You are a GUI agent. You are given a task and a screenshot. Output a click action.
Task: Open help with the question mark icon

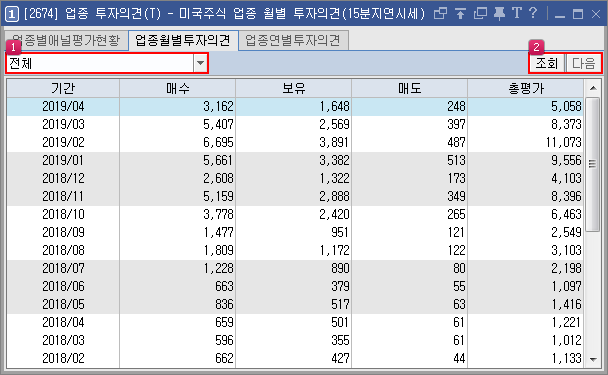click(x=534, y=14)
